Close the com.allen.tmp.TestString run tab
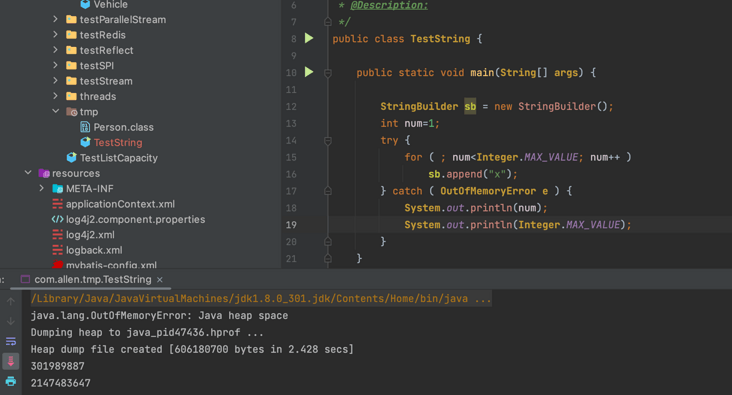Viewport: 732px width, 395px height. [160, 280]
